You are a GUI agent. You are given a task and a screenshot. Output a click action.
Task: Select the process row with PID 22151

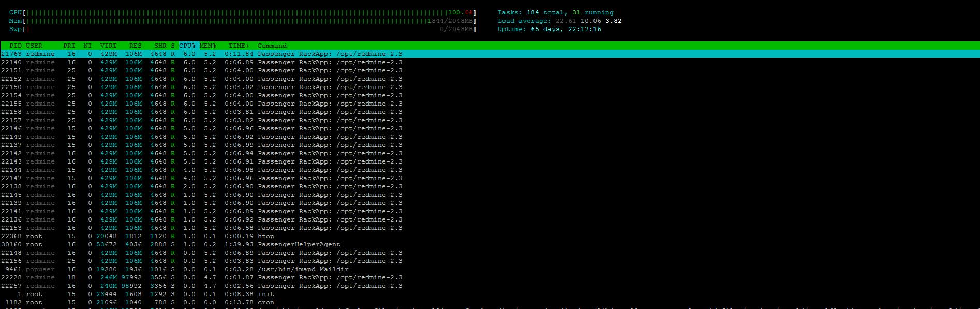pos(490,70)
